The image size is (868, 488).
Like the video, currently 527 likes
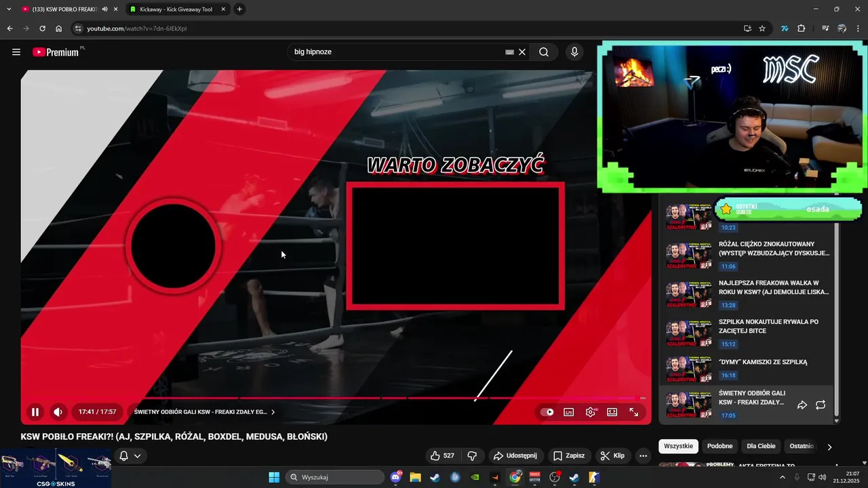(442, 455)
